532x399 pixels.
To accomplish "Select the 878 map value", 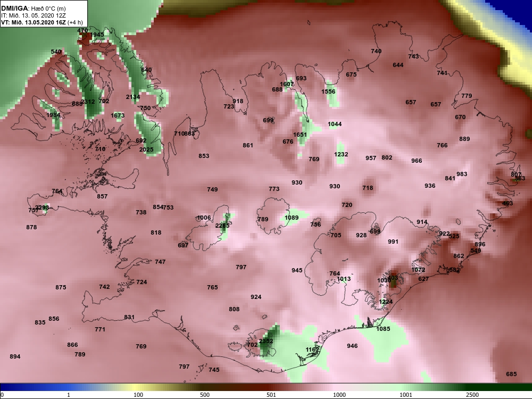I will [31, 227].
